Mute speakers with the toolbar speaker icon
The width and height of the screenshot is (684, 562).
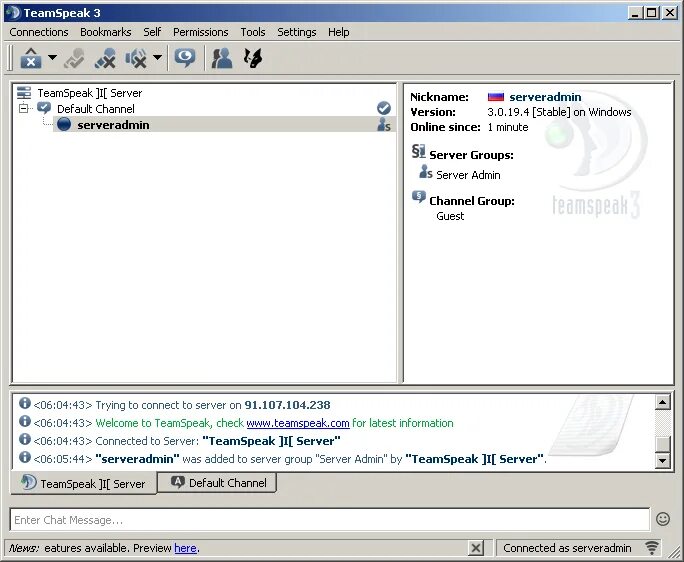(136, 58)
